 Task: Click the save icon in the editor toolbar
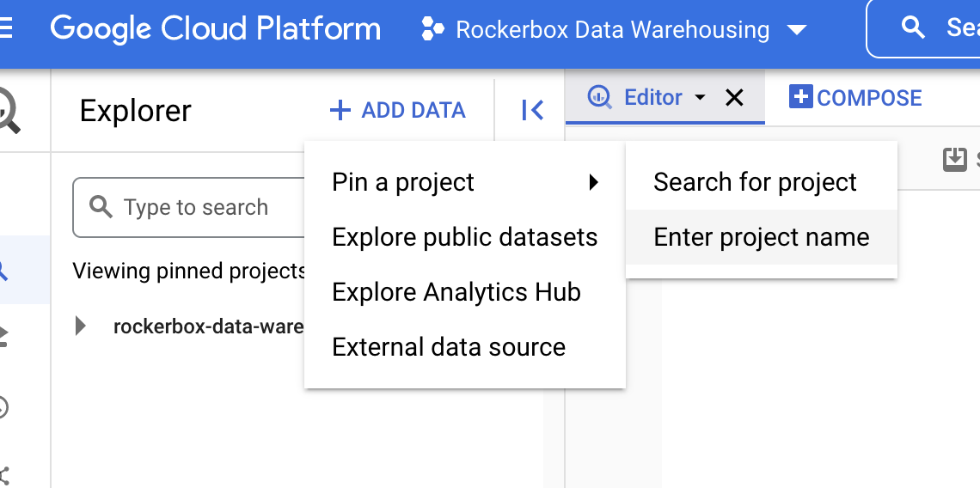point(954,159)
